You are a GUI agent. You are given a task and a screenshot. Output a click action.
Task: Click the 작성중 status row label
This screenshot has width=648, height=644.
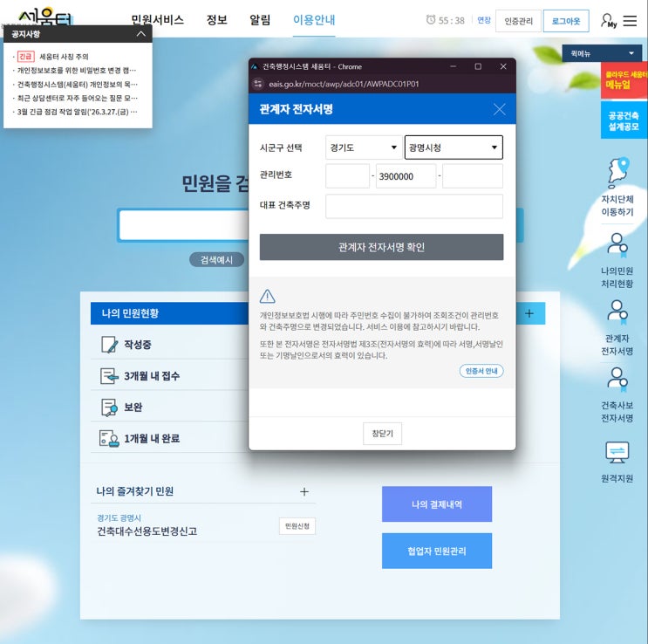pyautogui.click(x=138, y=345)
